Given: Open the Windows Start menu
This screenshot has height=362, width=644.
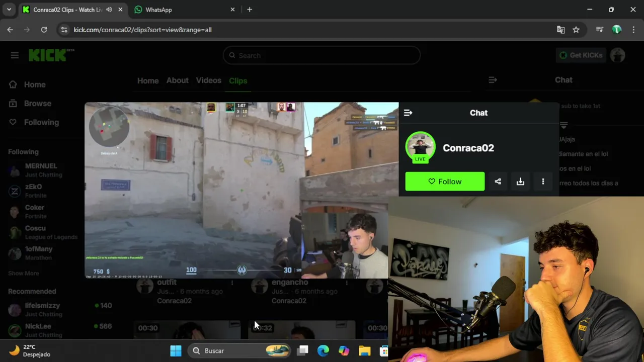Looking at the screenshot, I should 176,350.
